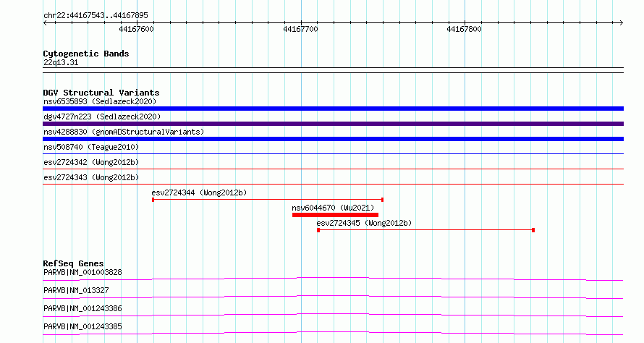
Task: Click the right arrow end of ruler
Action: [x=622, y=23]
